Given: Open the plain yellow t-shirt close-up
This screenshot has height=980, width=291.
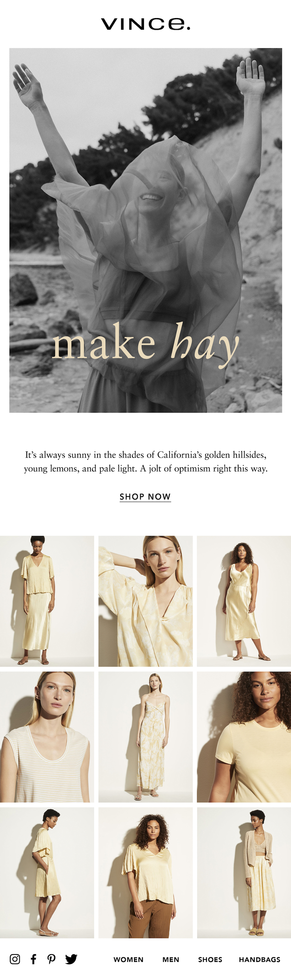Looking at the screenshot, I should 244,737.
